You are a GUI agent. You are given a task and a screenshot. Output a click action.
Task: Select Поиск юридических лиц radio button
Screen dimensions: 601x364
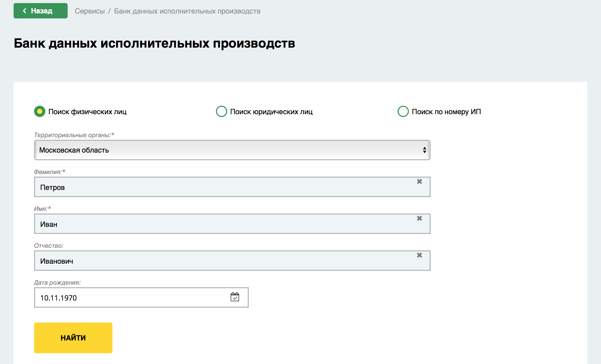[221, 111]
